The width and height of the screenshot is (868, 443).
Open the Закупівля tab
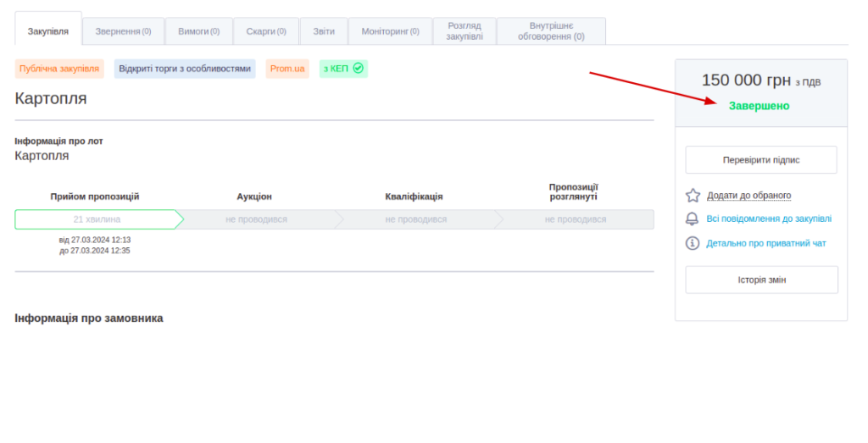click(x=48, y=31)
